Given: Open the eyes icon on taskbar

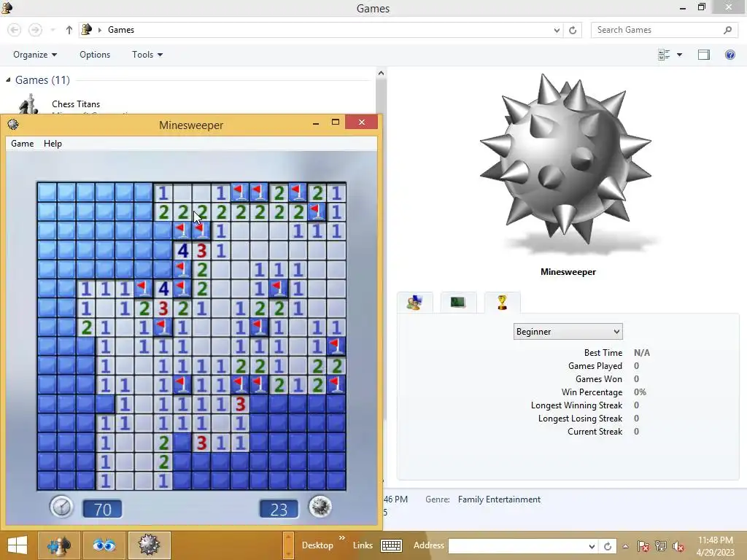Looking at the screenshot, I should coord(104,545).
